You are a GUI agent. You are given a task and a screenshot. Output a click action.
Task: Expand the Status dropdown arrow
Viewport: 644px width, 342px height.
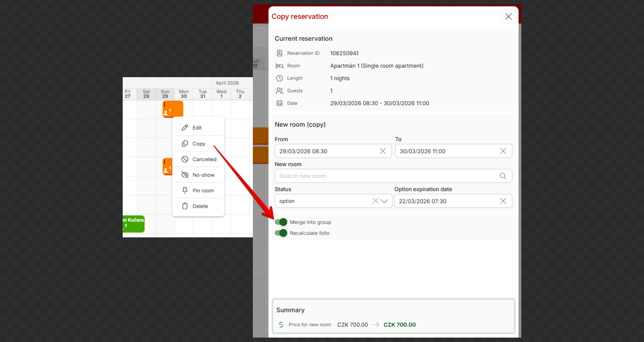coord(384,201)
